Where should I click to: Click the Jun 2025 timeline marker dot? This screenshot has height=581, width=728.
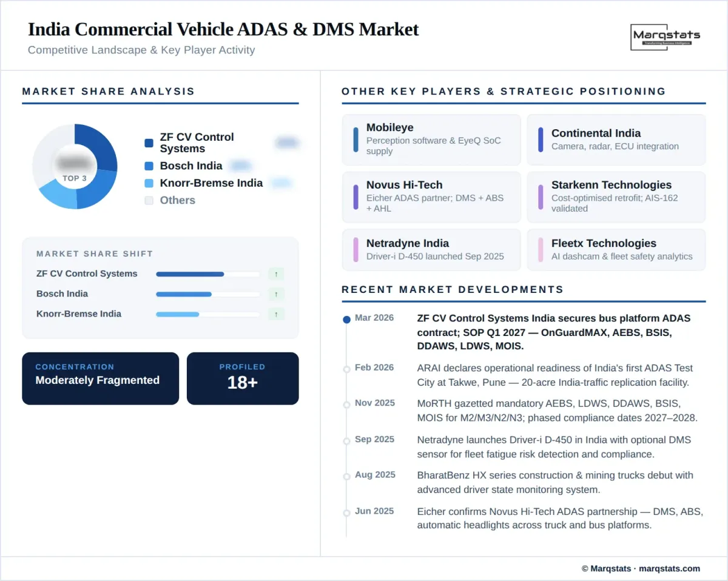tap(346, 513)
